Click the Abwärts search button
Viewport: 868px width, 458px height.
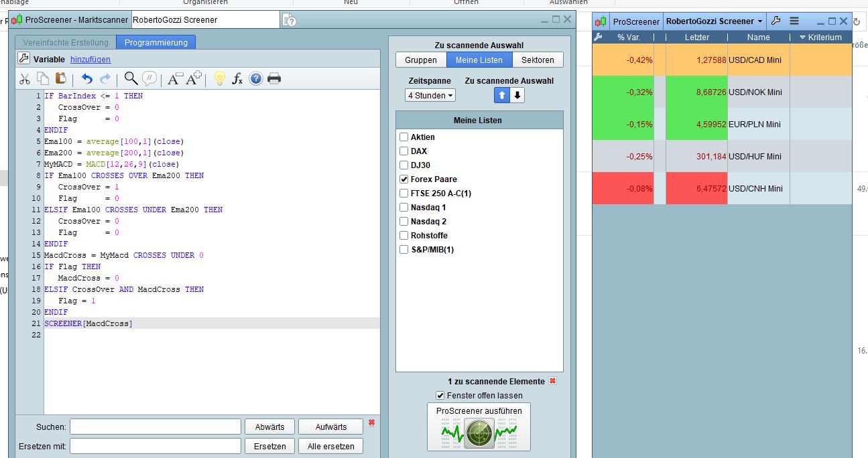tap(269, 427)
